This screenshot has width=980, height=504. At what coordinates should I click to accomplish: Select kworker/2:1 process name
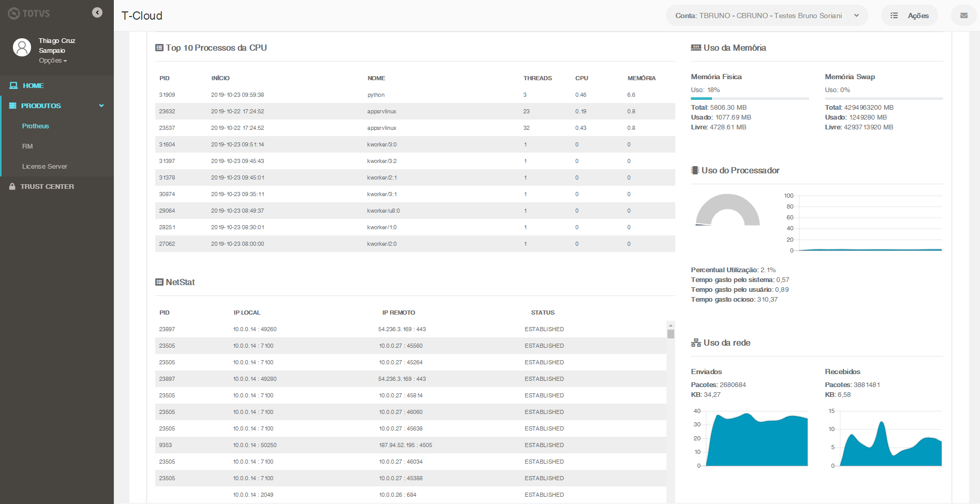(382, 177)
